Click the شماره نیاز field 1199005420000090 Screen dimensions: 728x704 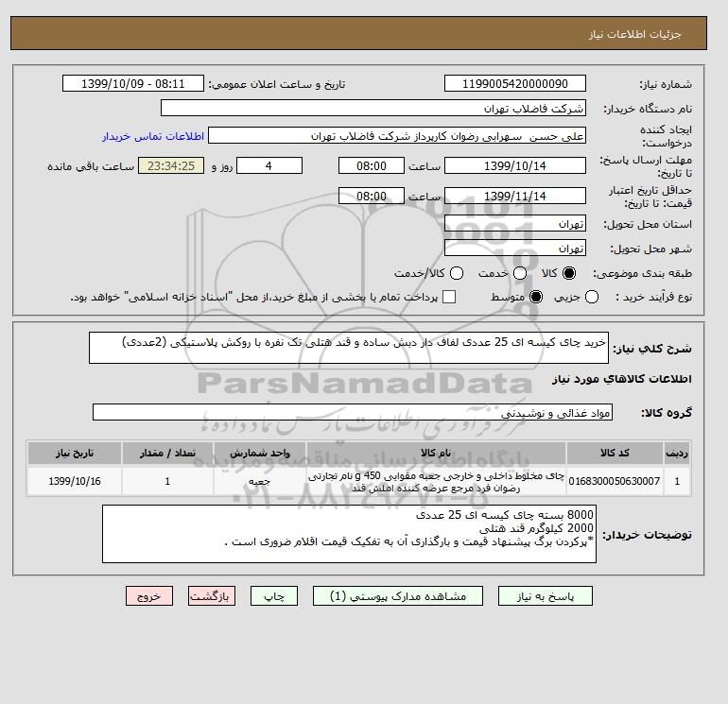(x=515, y=83)
